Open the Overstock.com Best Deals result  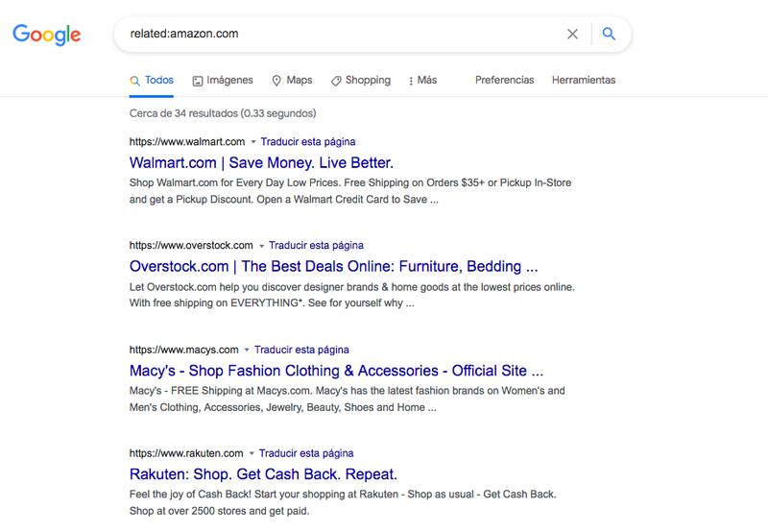tap(333, 266)
